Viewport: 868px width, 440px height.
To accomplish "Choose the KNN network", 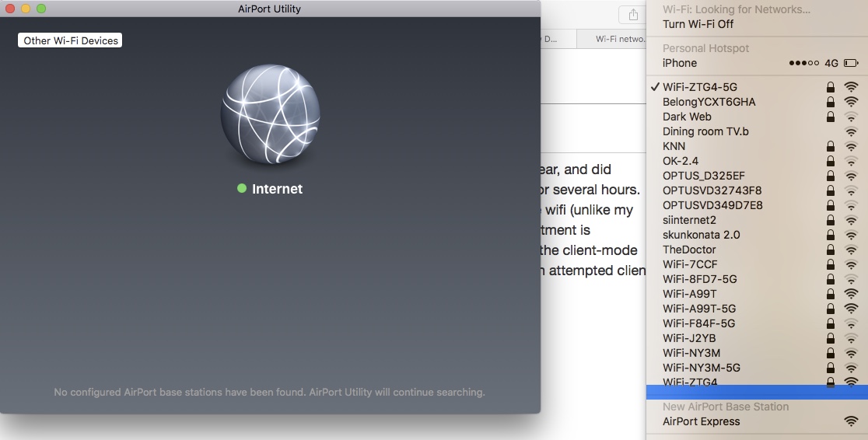I will click(x=758, y=146).
